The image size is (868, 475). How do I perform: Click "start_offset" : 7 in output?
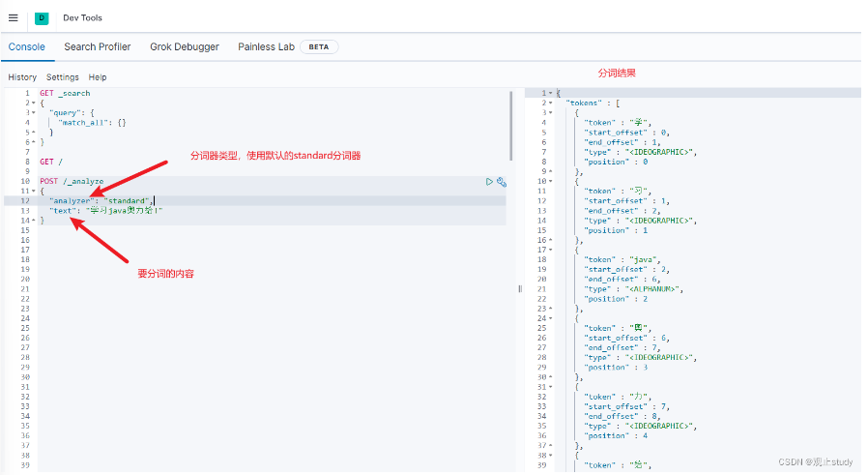coord(626,406)
